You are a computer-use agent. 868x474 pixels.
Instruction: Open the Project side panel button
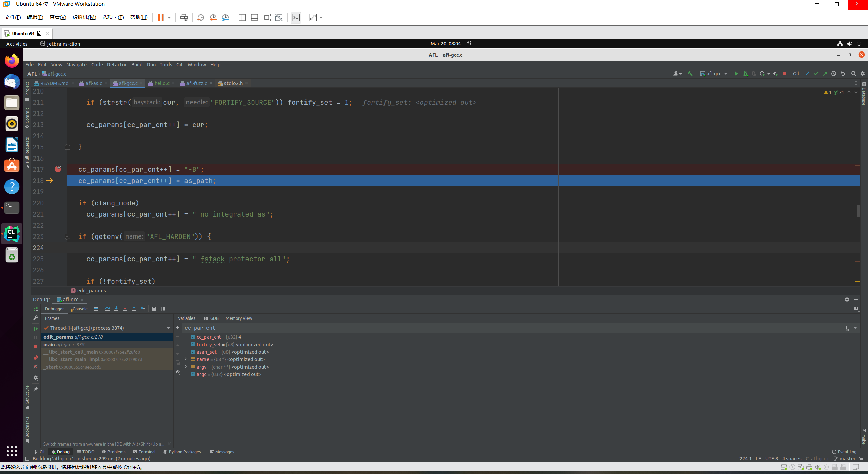pyautogui.click(x=27, y=91)
